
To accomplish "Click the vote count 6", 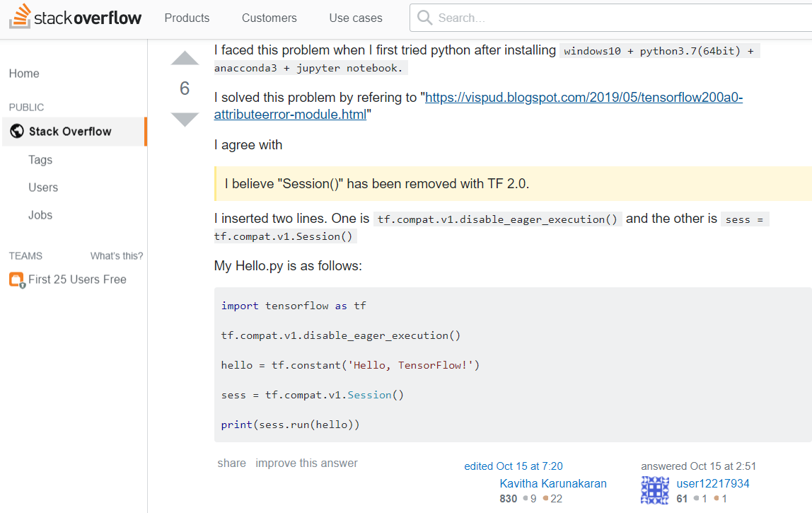I will (x=185, y=88).
